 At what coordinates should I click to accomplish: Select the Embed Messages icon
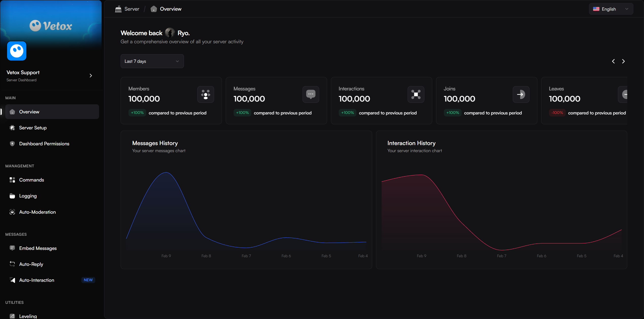pyautogui.click(x=12, y=248)
